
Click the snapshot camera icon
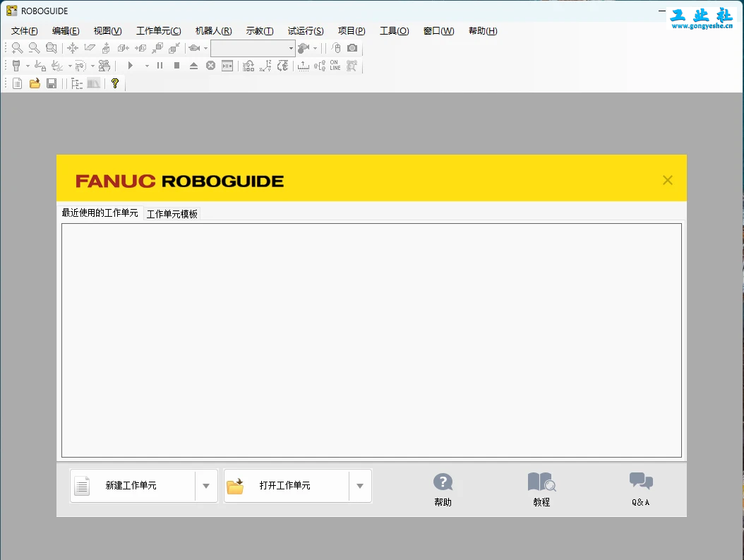tap(352, 48)
